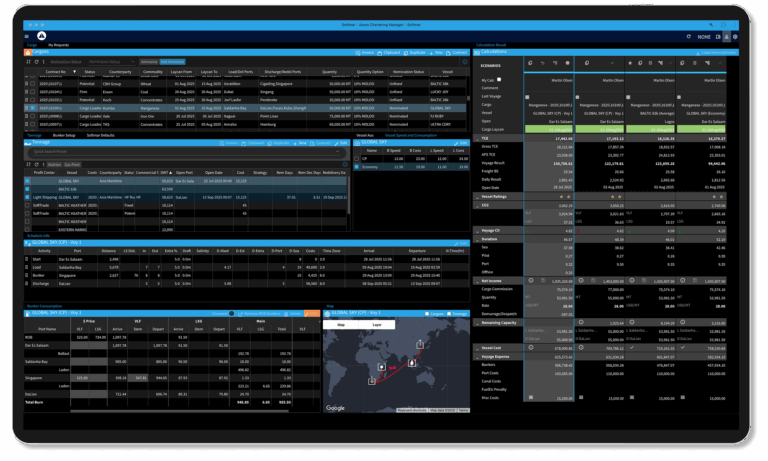768x461 pixels.
Task: Click Load more estimates
Action: click(x=716, y=52)
